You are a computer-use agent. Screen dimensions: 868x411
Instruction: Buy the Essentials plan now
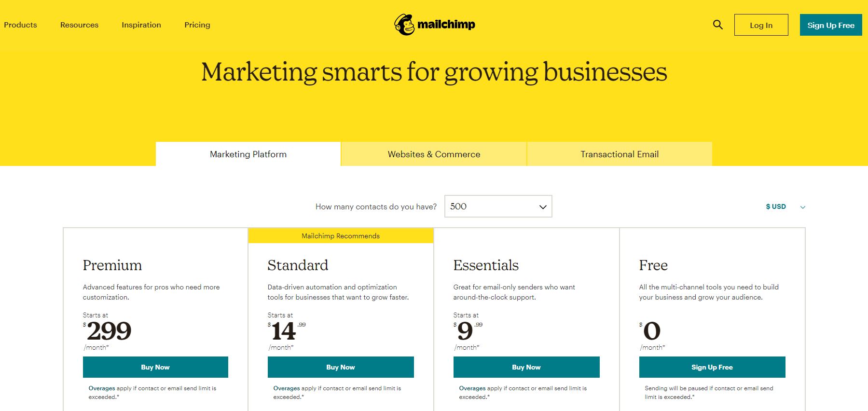(x=526, y=367)
